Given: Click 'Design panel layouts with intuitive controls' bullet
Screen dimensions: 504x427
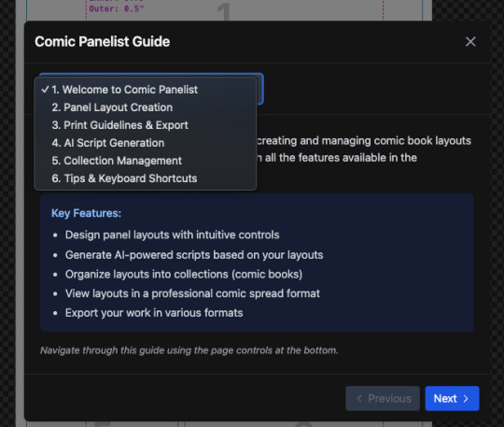Looking at the screenshot, I should click(173, 235).
